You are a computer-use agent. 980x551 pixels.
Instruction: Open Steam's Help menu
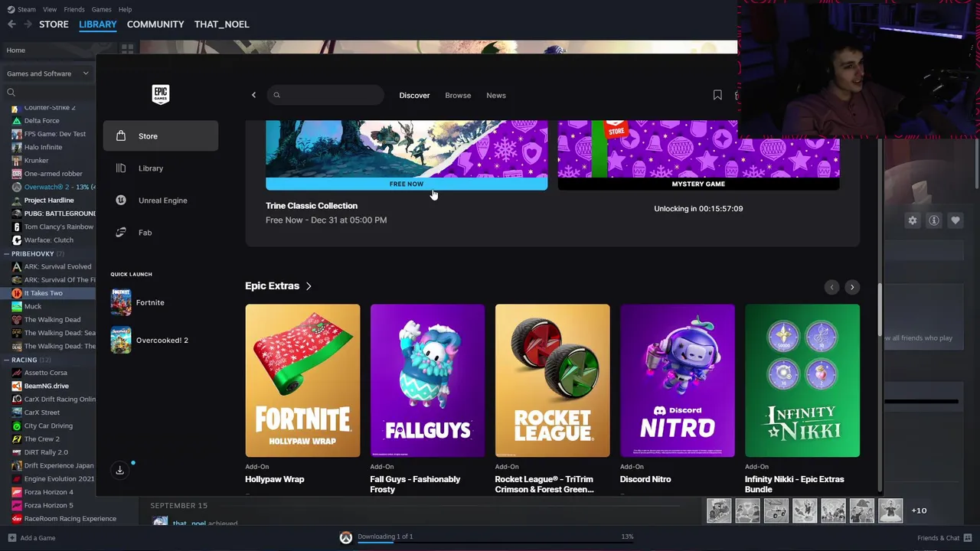pyautogui.click(x=126, y=9)
